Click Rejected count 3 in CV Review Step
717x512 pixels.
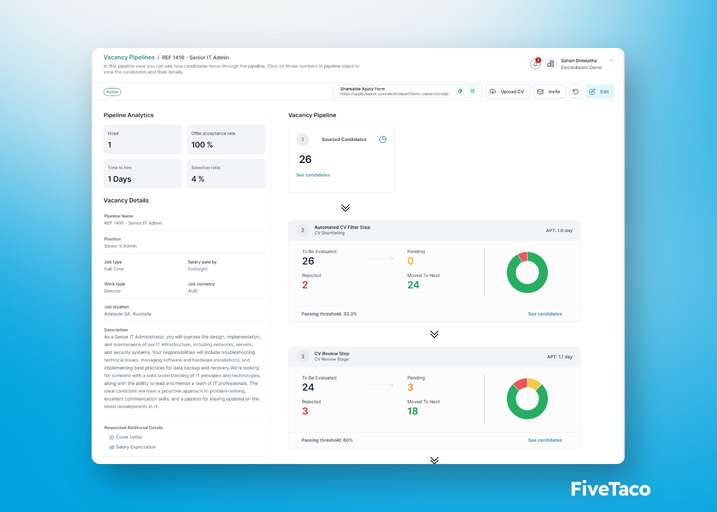click(x=305, y=411)
